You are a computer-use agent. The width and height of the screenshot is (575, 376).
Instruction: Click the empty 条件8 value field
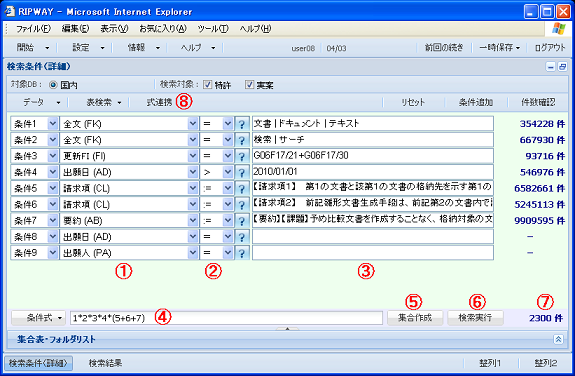373,237
